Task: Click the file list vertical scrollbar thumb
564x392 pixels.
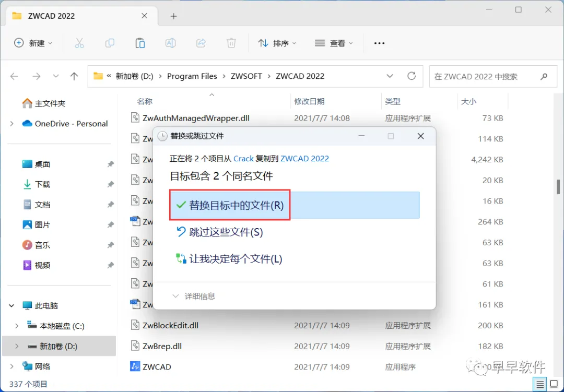Action: (558, 187)
